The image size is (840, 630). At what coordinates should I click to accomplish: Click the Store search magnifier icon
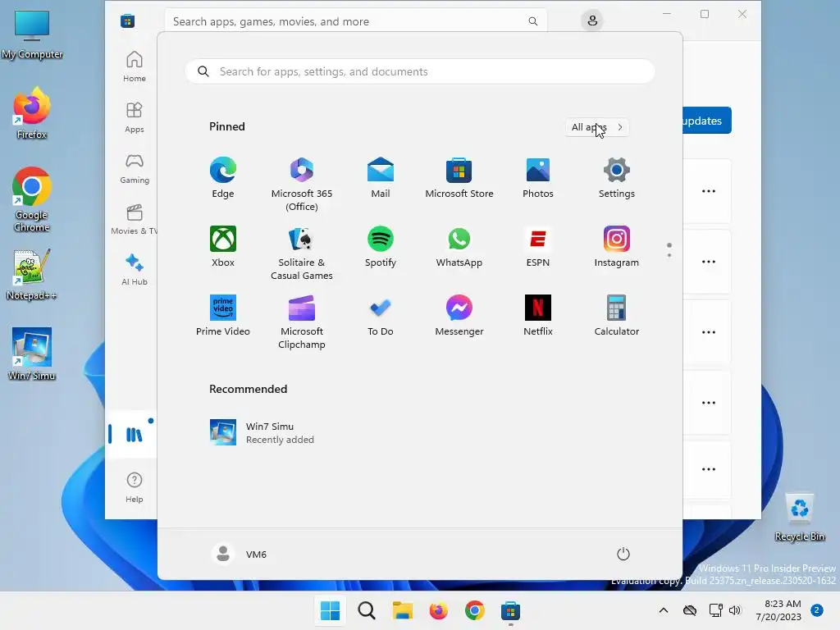(x=532, y=21)
